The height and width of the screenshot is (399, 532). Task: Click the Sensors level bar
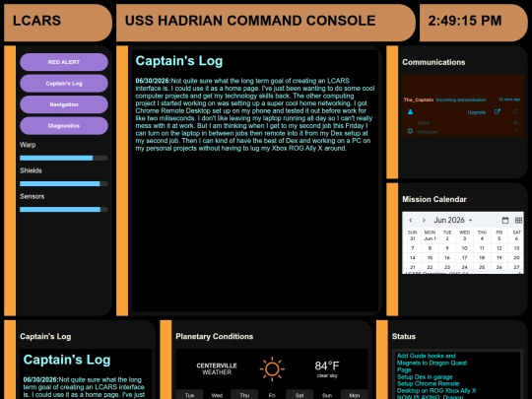[64, 210]
